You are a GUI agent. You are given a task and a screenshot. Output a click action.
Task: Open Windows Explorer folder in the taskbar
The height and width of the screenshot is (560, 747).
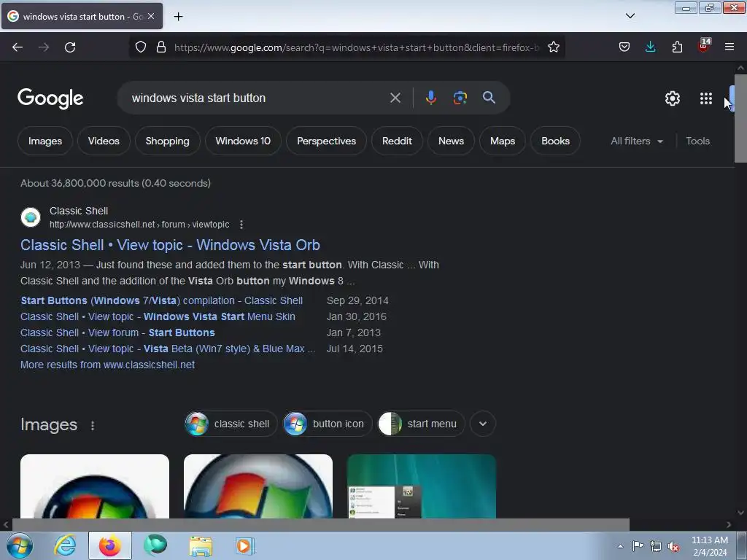pos(201,545)
